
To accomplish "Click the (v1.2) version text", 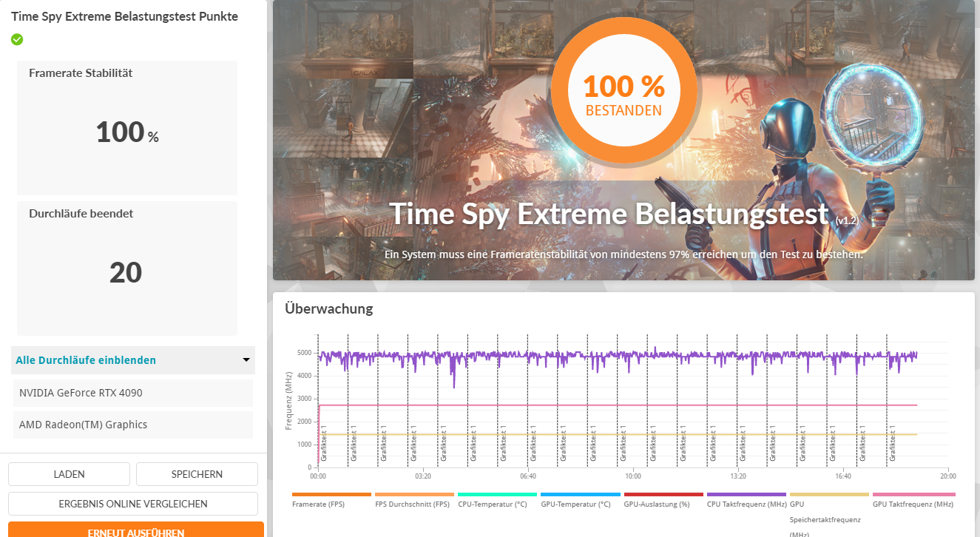I will [848, 221].
